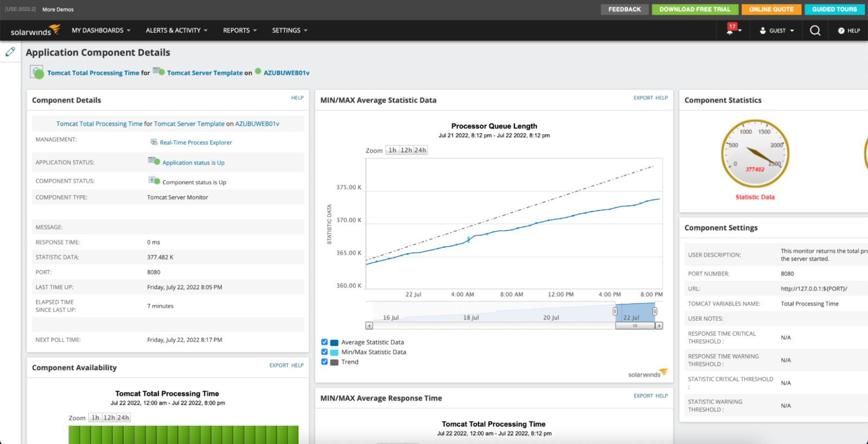Click the Statistic Data gauge label

point(755,197)
